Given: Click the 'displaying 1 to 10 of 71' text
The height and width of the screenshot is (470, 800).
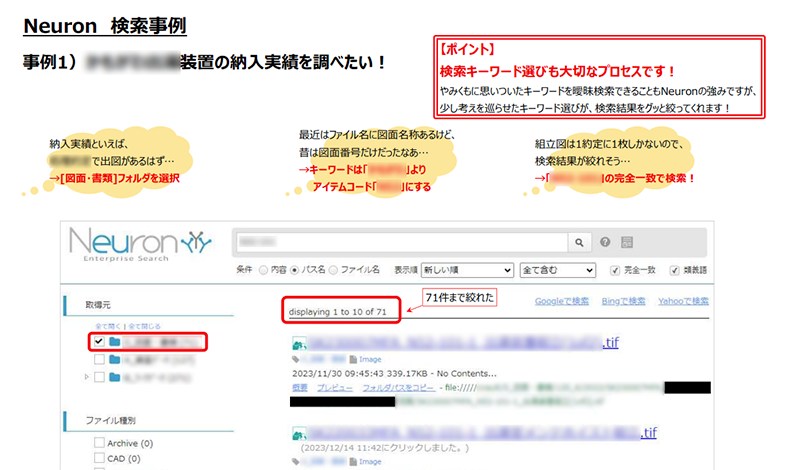Looking at the screenshot, I should click(x=337, y=312).
